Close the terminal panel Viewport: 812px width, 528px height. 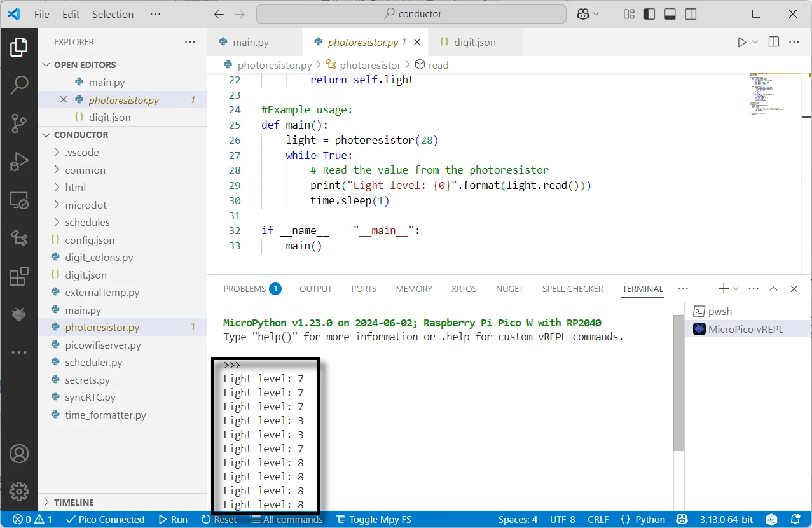pos(794,288)
